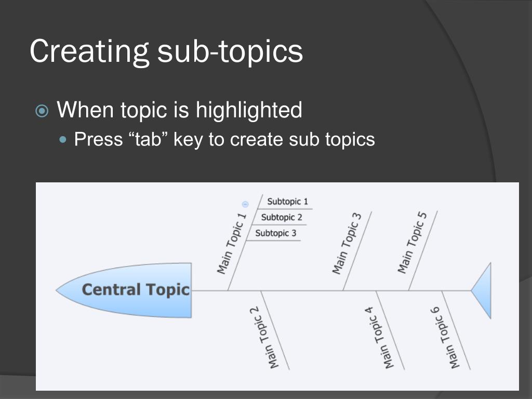Screen dimensions: 532x399
Task: Select the Subtopic 3 node
Action: click(275, 233)
